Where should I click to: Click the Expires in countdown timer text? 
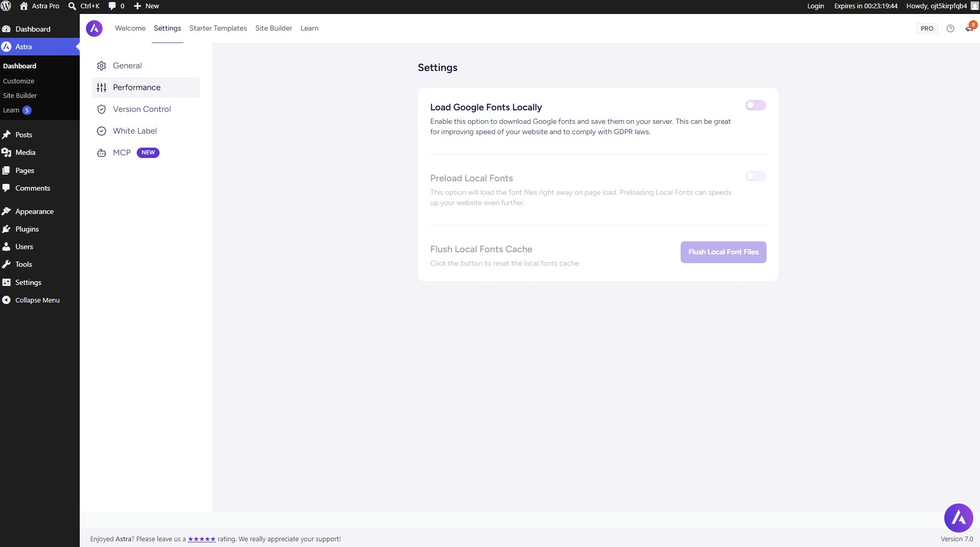[x=866, y=6]
